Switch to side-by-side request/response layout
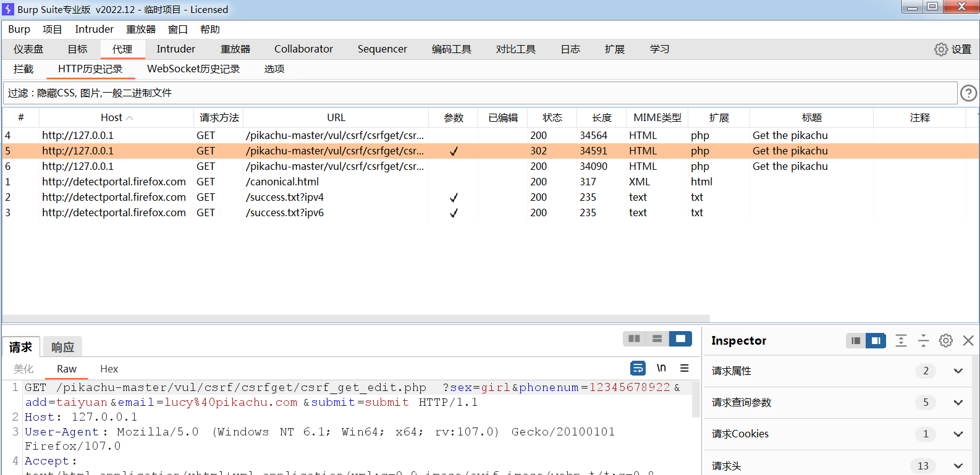Screen dimensions: 980x475 point(634,338)
